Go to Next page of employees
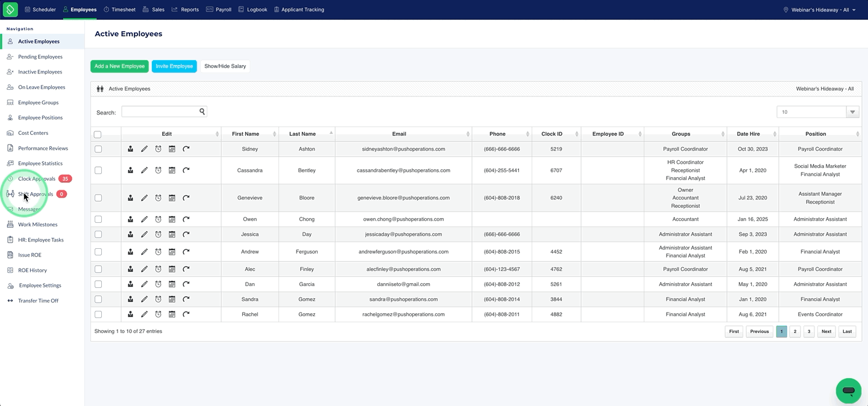The width and height of the screenshot is (868, 406). [826, 331]
